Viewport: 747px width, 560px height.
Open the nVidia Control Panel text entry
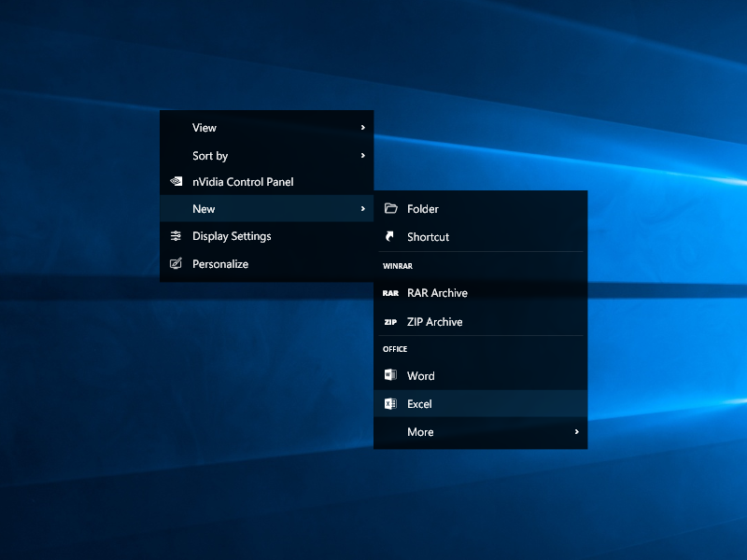pyautogui.click(x=243, y=182)
